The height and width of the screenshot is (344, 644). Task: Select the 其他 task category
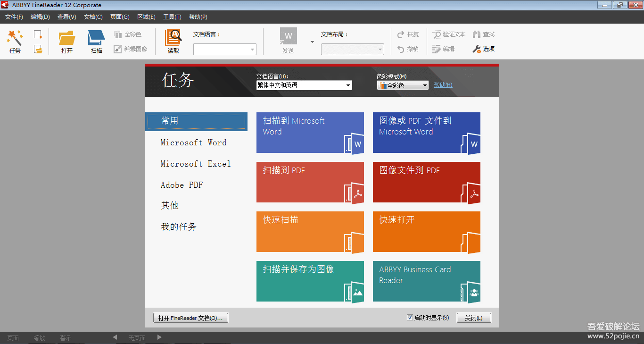pos(170,206)
